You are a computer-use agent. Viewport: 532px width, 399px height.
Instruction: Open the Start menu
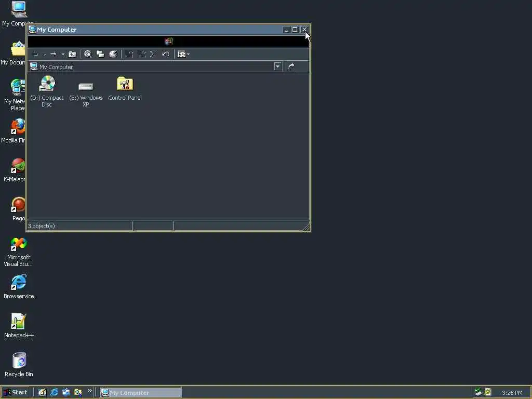coord(16,393)
